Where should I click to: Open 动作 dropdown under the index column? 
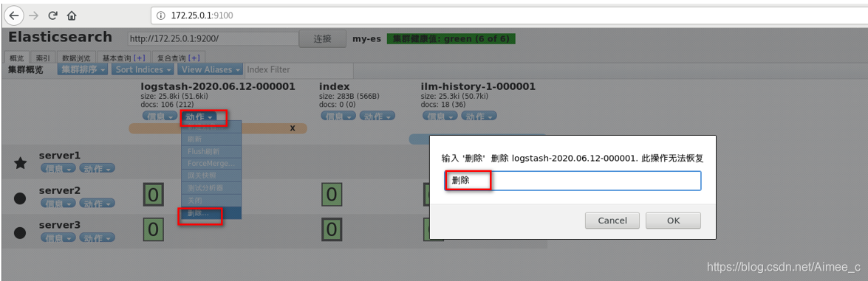[x=377, y=117]
